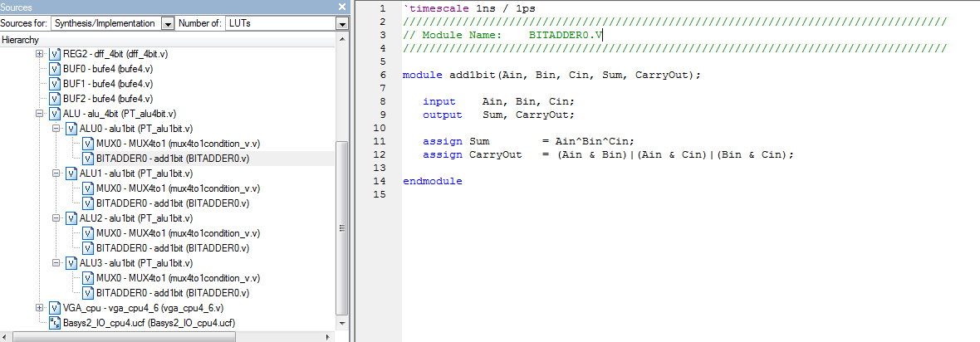Click the Hierarchy column header
Viewport: 980px width, 342px height.
coord(168,39)
